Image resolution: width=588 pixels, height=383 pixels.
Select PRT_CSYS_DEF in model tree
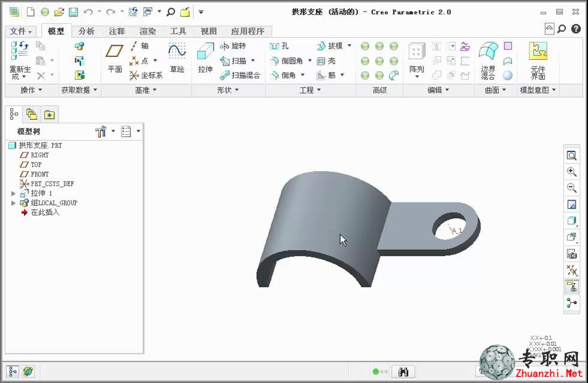tap(47, 184)
